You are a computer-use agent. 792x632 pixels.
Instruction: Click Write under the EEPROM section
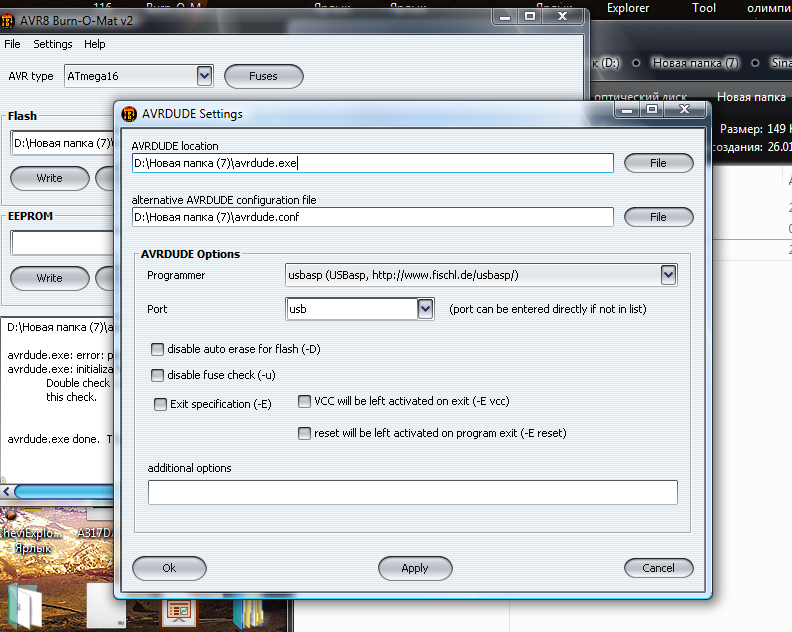50,278
